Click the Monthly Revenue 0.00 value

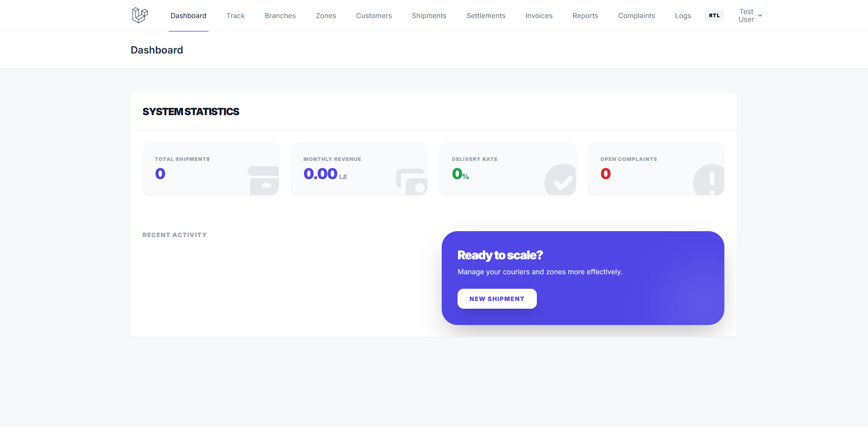pyautogui.click(x=320, y=174)
